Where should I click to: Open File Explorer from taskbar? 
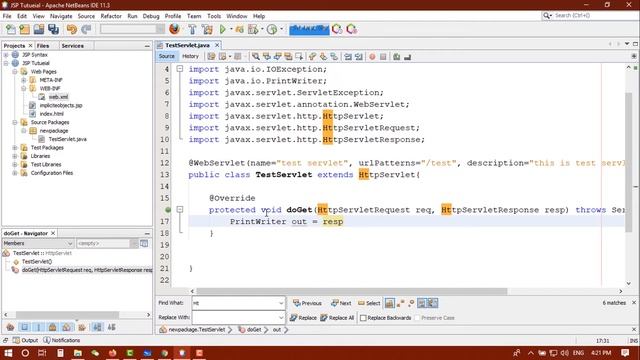coord(78,353)
